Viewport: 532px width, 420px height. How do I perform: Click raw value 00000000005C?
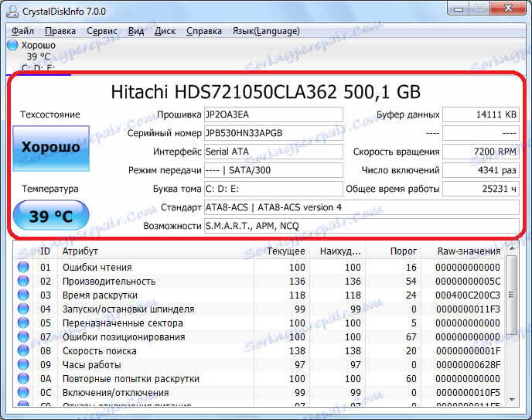[x=468, y=282]
